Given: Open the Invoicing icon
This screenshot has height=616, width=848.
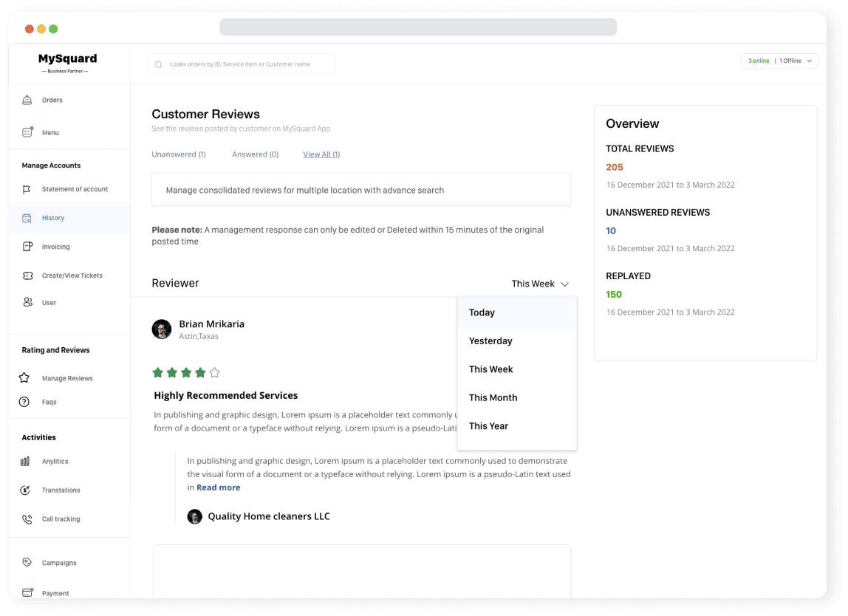Looking at the screenshot, I should tap(26, 247).
